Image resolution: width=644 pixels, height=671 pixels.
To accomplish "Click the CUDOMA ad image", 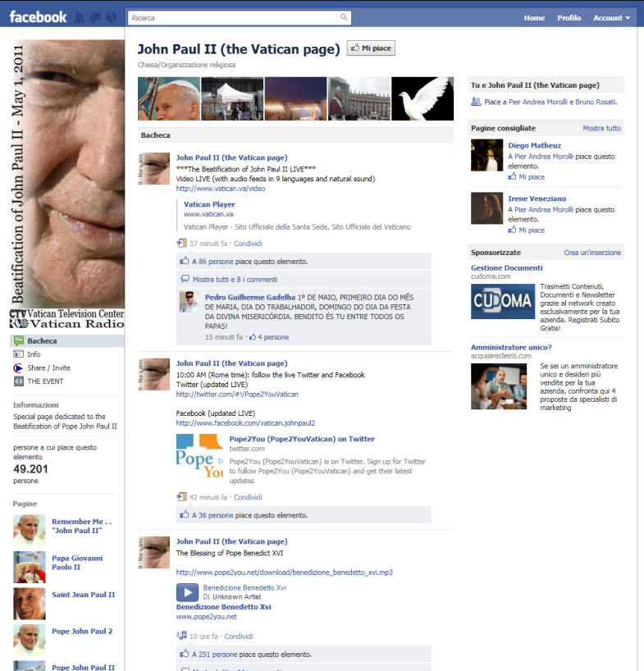I will (503, 301).
